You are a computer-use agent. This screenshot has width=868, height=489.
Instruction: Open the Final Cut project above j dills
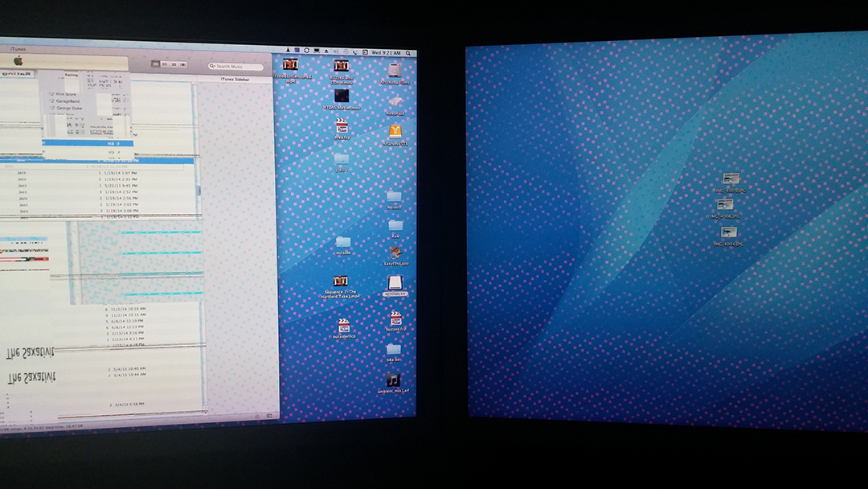coord(342,126)
